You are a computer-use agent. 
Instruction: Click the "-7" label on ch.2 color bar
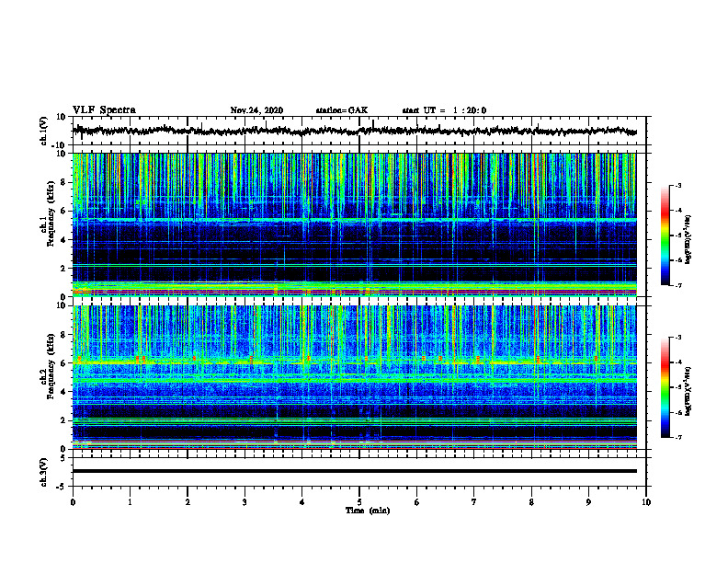coord(678,438)
